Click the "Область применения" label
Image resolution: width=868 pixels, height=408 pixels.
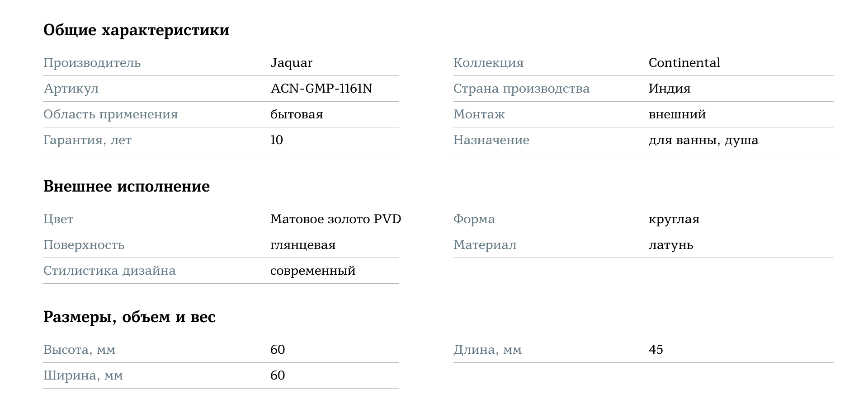coord(110,114)
